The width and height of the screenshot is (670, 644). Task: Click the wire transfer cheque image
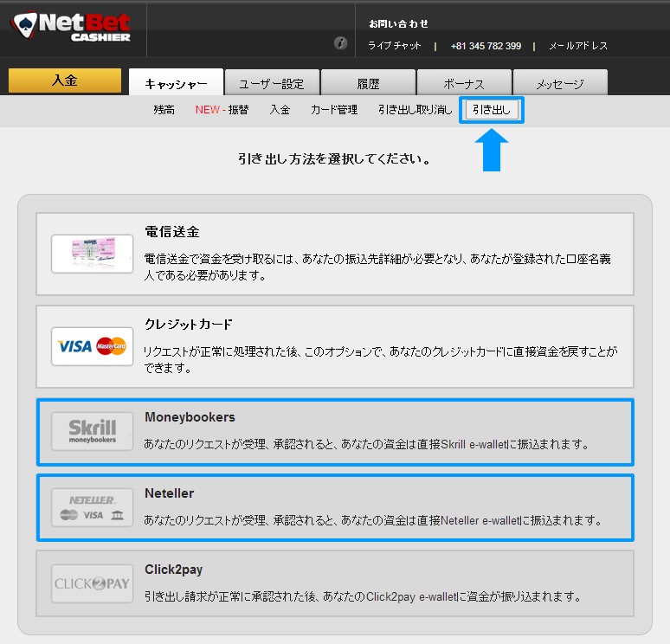tap(93, 254)
